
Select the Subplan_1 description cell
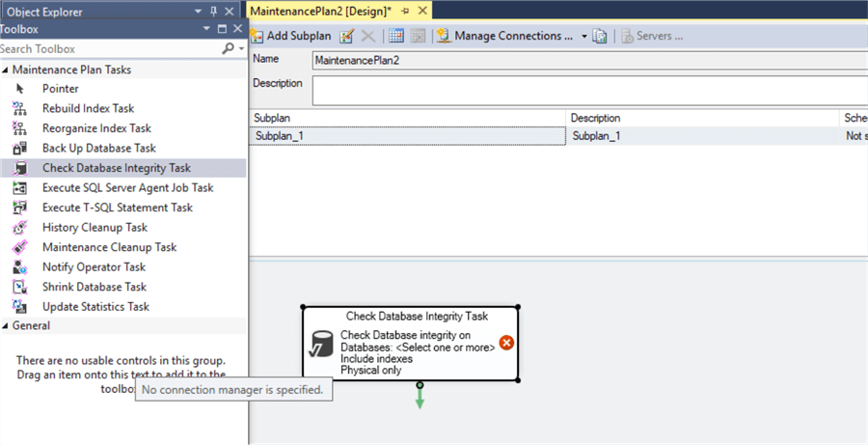703,136
